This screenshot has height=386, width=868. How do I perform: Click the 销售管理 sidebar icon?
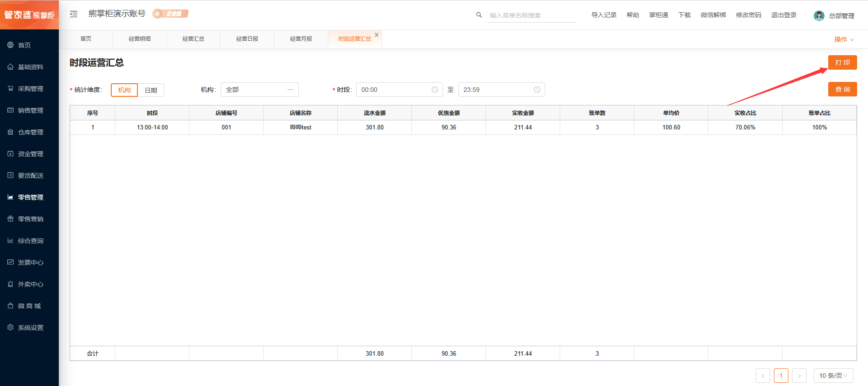pyautogui.click(x=10, y=110)
